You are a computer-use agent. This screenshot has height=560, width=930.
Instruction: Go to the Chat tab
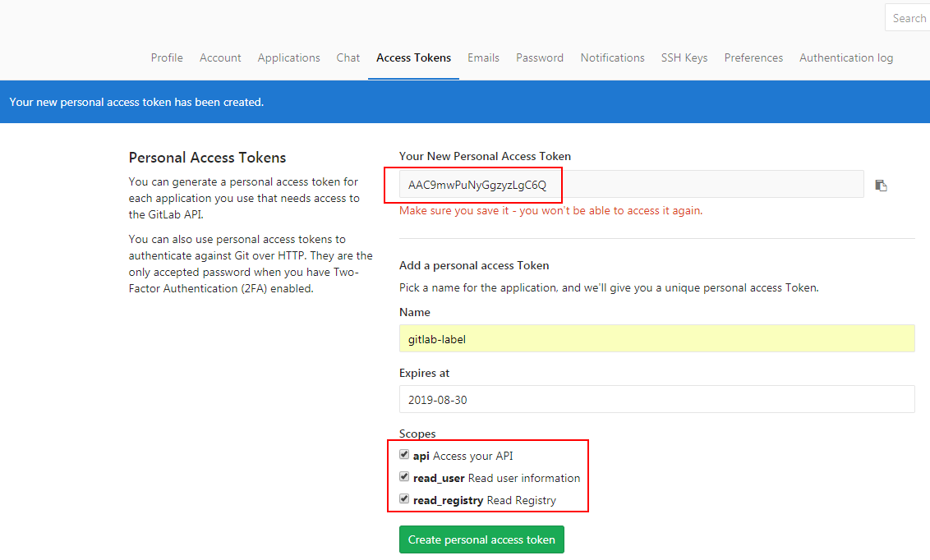pyautogui.click(x=348, y=57)
